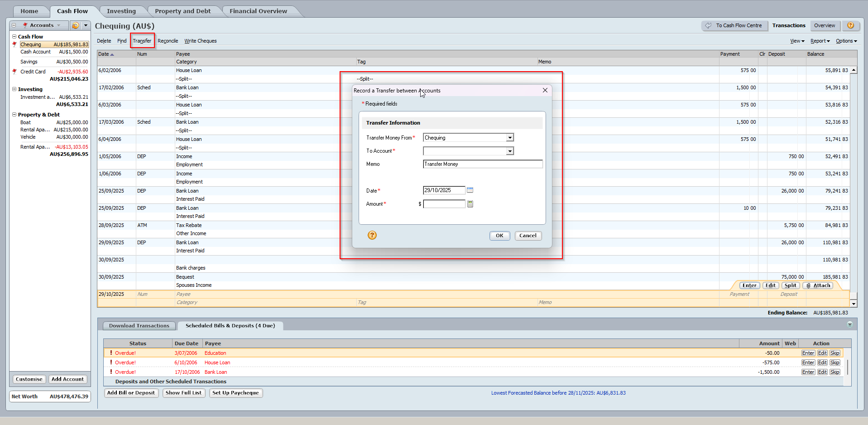Click the Split button in the register
This screenshot has height=425, width=868.
point(790,285)
